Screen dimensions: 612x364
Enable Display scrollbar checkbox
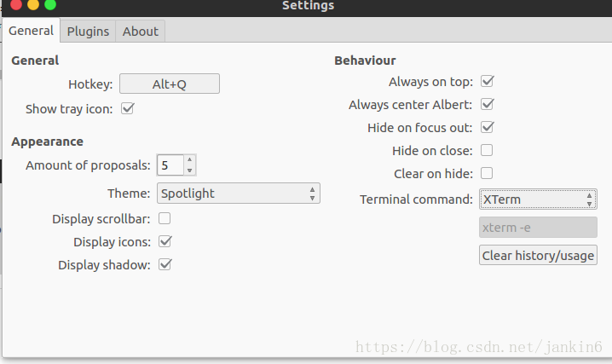point(165,218)
